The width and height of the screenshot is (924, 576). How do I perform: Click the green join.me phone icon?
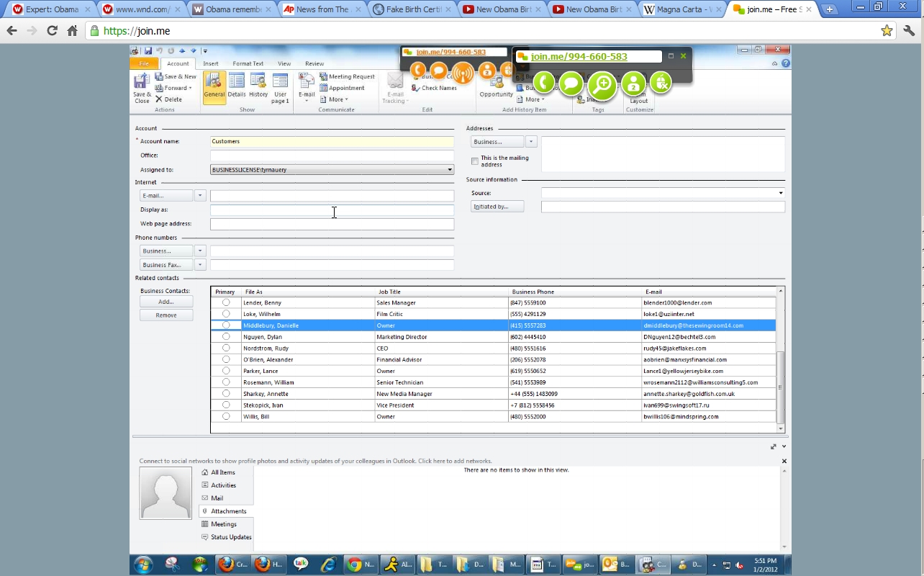544,84
